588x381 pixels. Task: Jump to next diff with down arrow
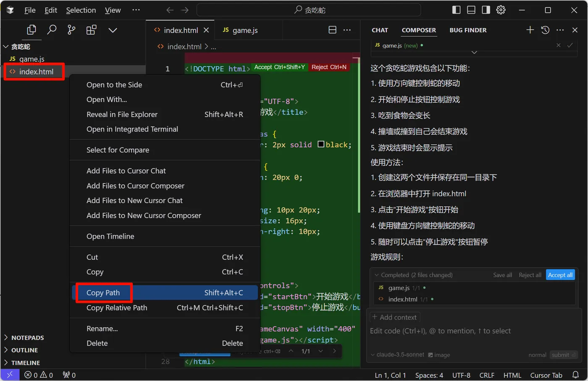(320, 351)
